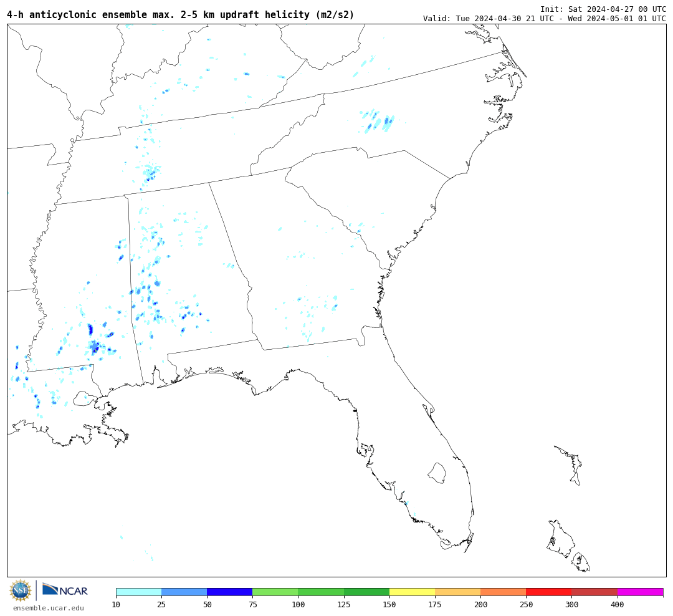Viewport: 673px width, 616px height.
Task: Click the Init: Sat 2024-04-27 00 UTC text
Action: coord(603,9)
